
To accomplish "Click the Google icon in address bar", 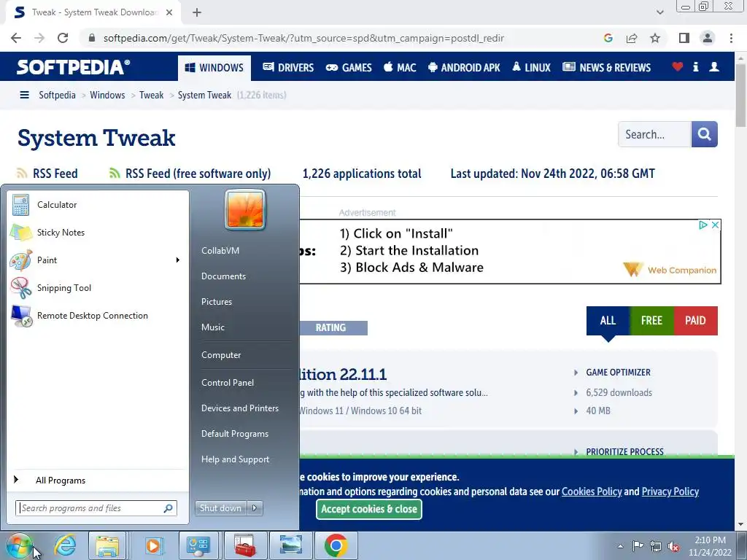I will pyautogui.click(x=608, y=38).
